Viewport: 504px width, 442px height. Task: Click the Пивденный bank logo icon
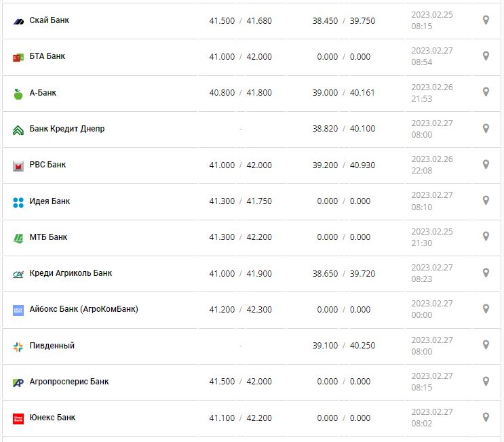pyautogui.click(x=18, y=346)
